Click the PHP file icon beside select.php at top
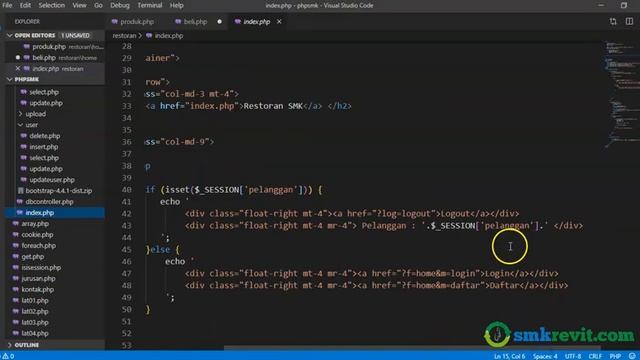 (x=24, y=92)
